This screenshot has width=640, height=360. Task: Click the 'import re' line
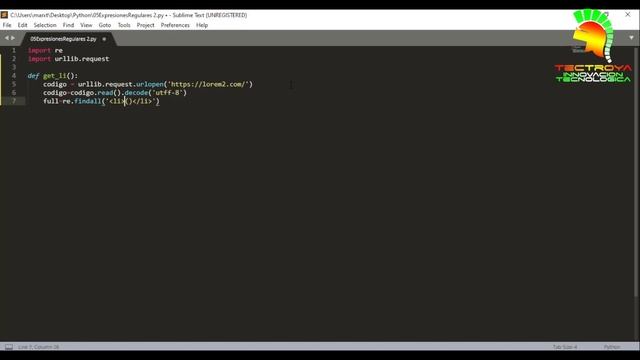[45, 50]
